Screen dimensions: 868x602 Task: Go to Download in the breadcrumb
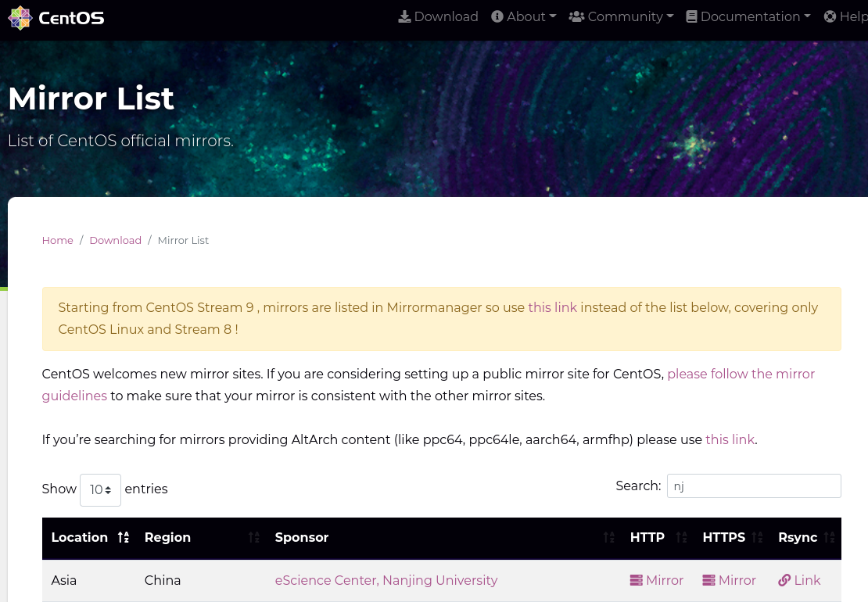[x=115, y=240]
